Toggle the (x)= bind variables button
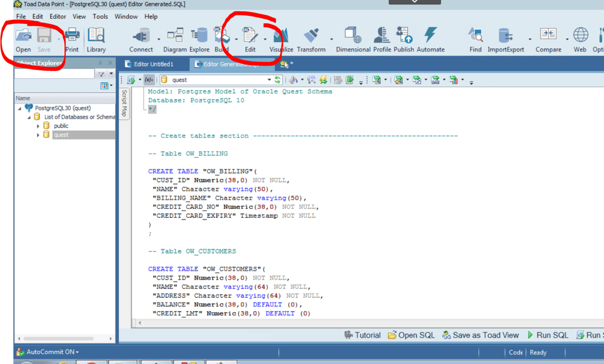This screenshot has width=604, height=364. tap(148, 79)
